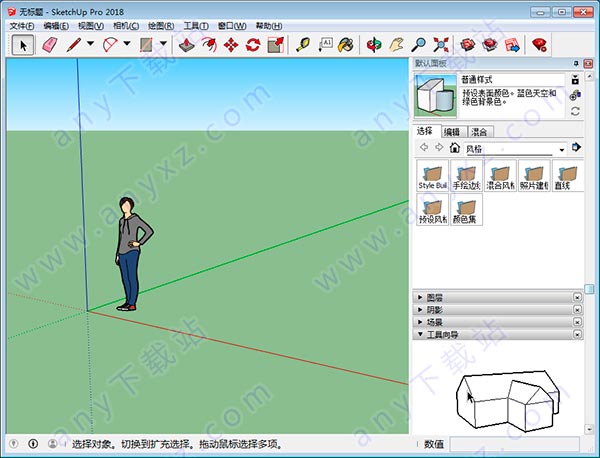Select the Line pencil tool

tap(74, 45)
